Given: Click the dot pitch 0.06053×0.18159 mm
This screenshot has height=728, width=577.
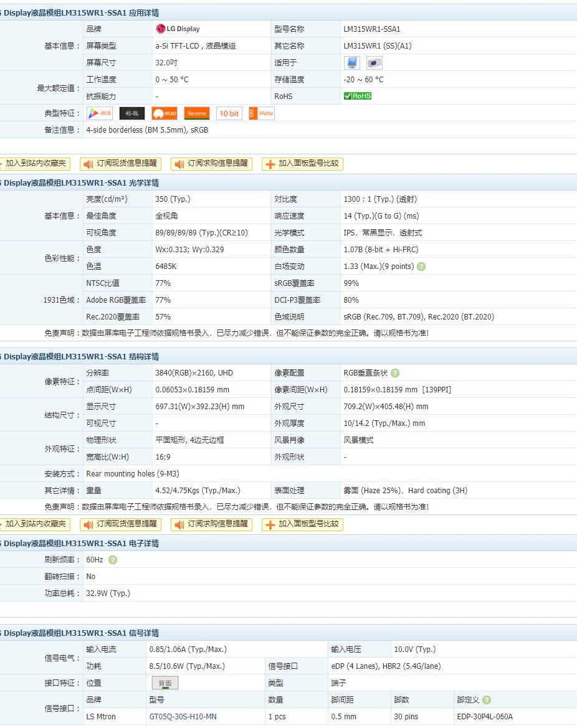Looking at the screenshot, I should (x=193, y=390).
